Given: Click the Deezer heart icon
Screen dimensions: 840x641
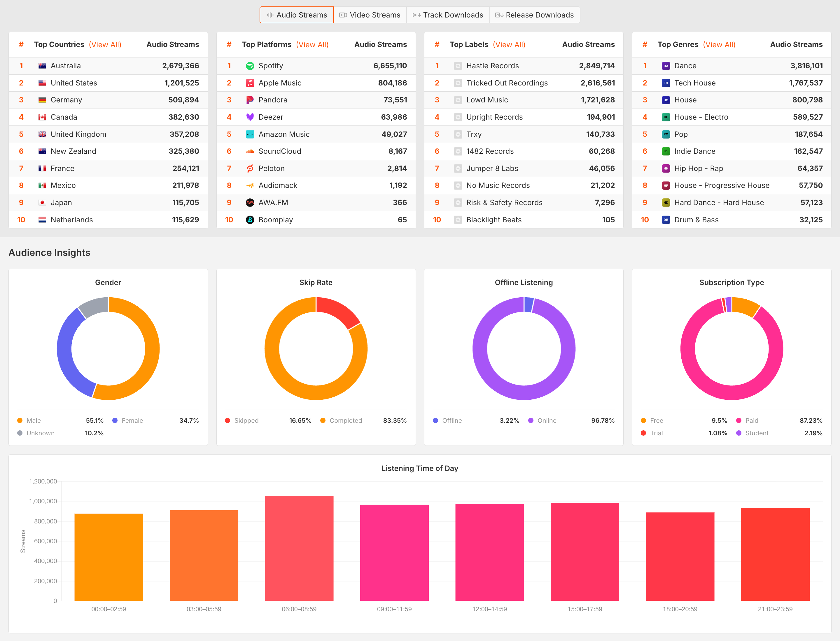Looking at the screenshot, I should (250, 117).
